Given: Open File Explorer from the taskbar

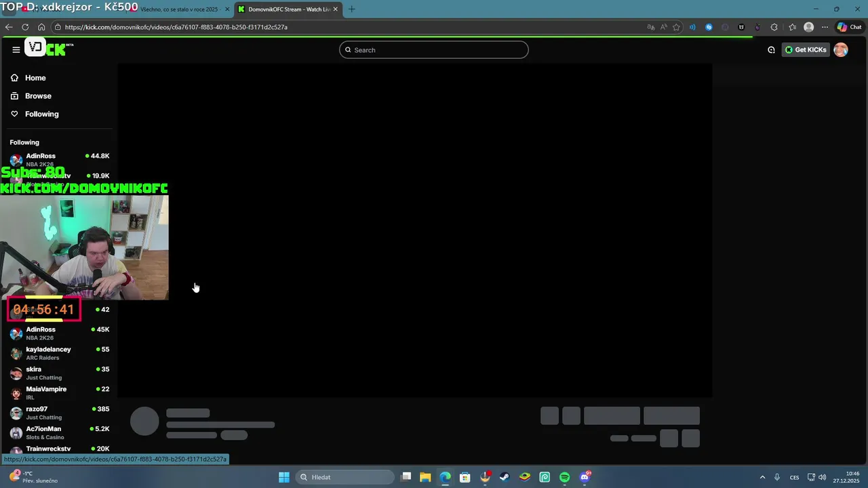Looking at the screenshot, I should click(x=425, y=477).
